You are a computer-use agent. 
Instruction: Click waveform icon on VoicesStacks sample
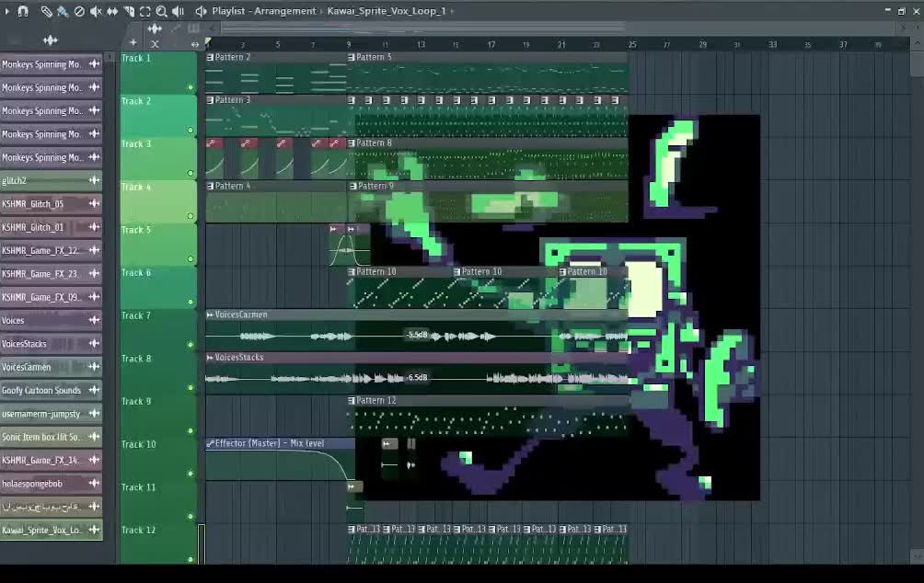click(x=94, y=343)
